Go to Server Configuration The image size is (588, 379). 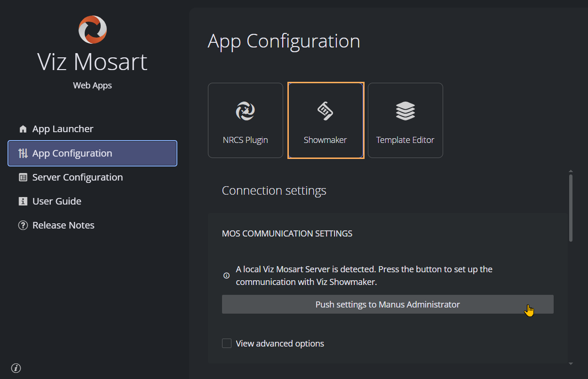click(92, 177)
